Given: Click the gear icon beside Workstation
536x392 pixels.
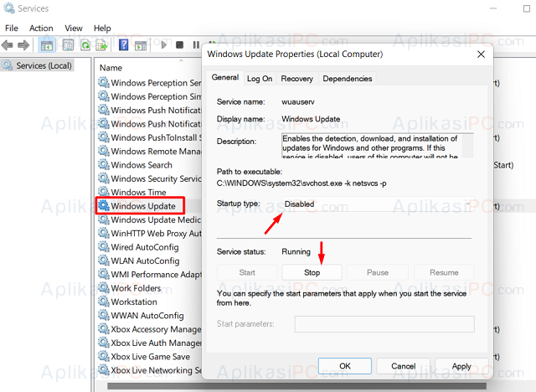Looking at the screenshot, I should click(x=103, y=302).
